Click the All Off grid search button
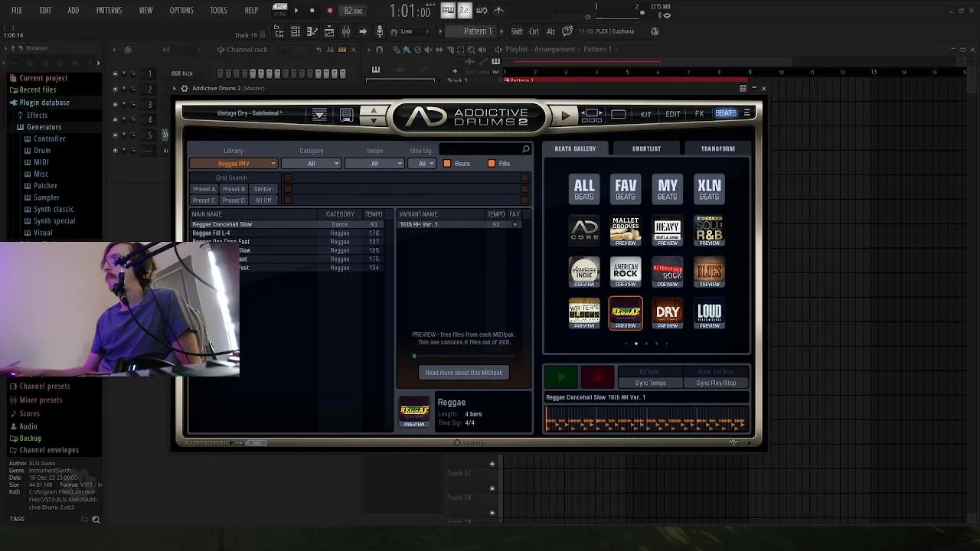Viewport: 980px width, 551px height. click(x=263, y=201)
